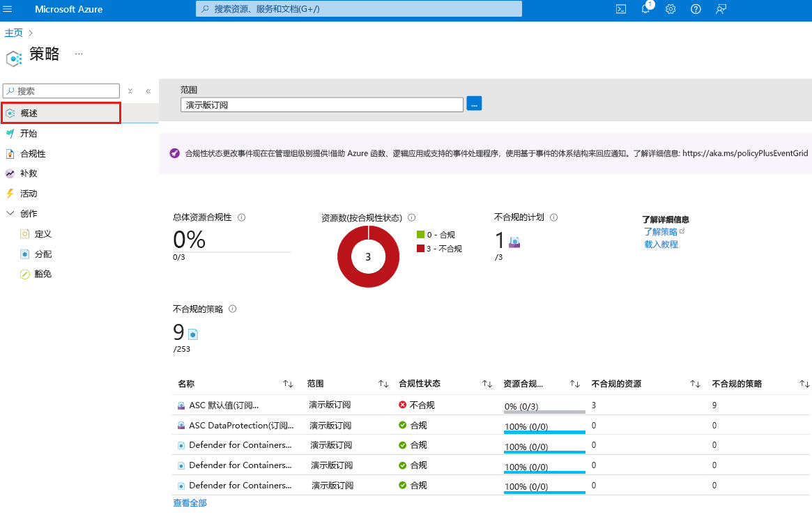
Task: Click the Policy service icon next to 策略 title
Action: pyautogui.click(x=14, y=58)
